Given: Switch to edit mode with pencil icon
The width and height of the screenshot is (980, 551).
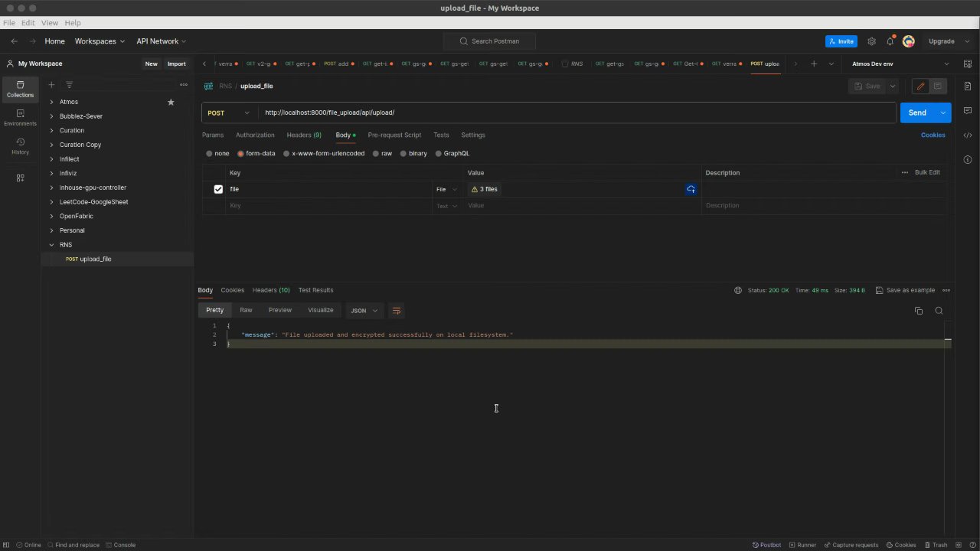Looking at the screenshot, I should pyautogui.click(x=920, y=86).
